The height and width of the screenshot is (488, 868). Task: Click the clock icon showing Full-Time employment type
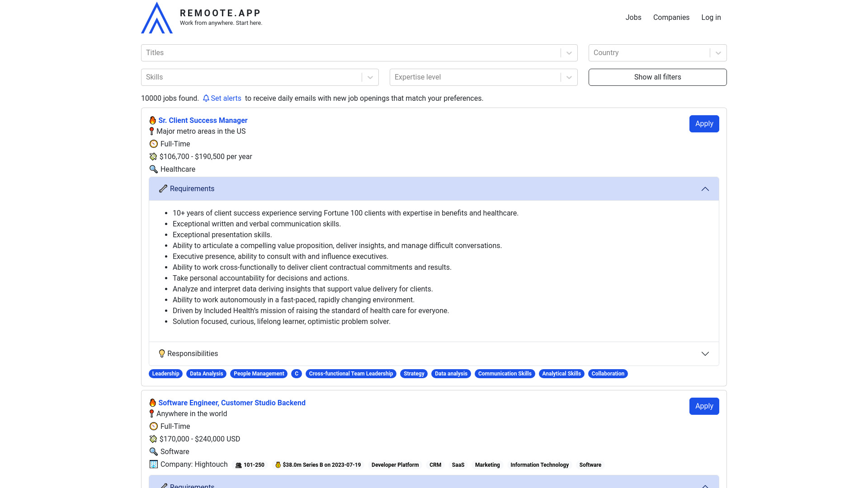(154, 144)
